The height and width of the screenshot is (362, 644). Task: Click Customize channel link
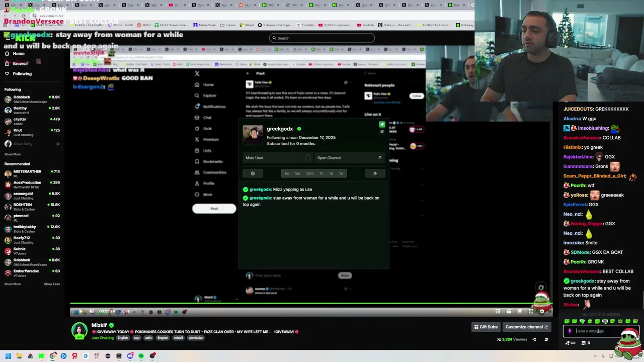(x=526, y=327)
